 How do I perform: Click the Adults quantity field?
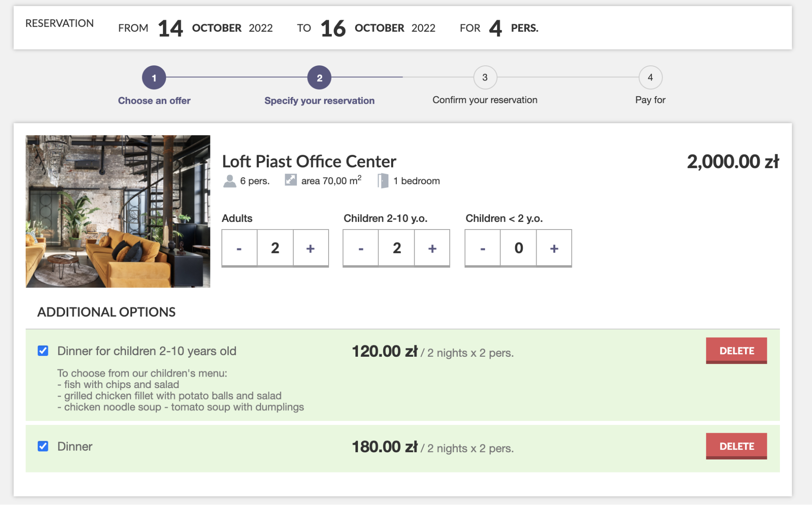275,248
